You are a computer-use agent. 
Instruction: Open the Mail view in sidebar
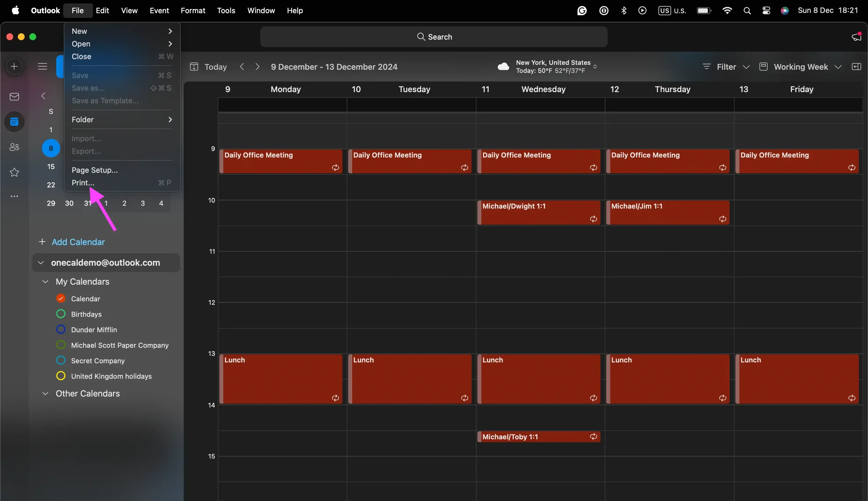tap(14, 97)
